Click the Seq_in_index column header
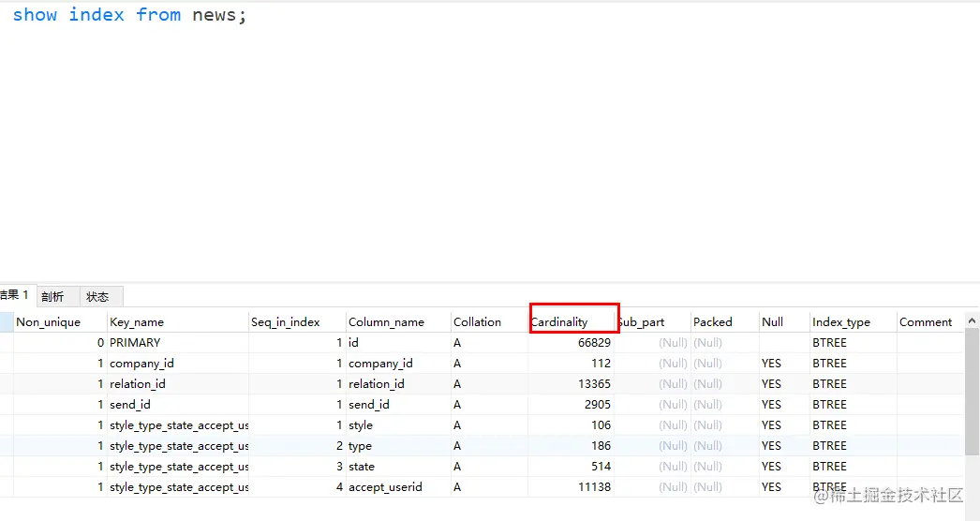 pyautogui.click(x=297, y=322)
